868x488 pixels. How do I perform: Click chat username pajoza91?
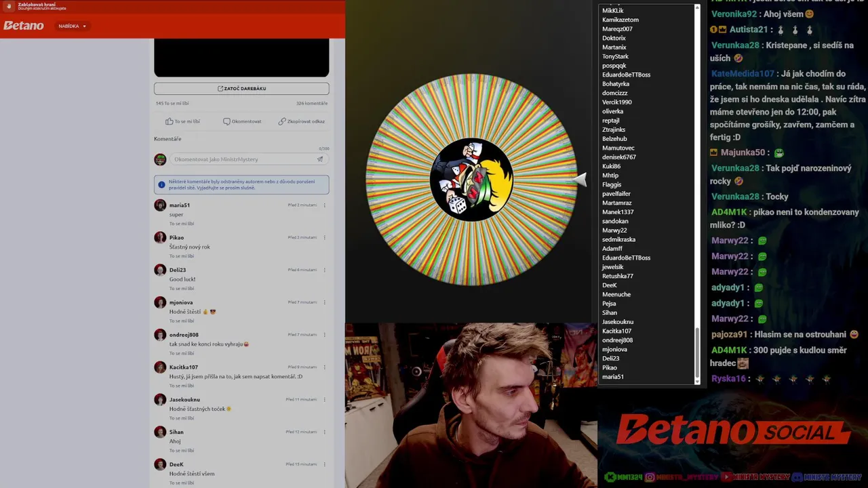[x=729, y=335]
